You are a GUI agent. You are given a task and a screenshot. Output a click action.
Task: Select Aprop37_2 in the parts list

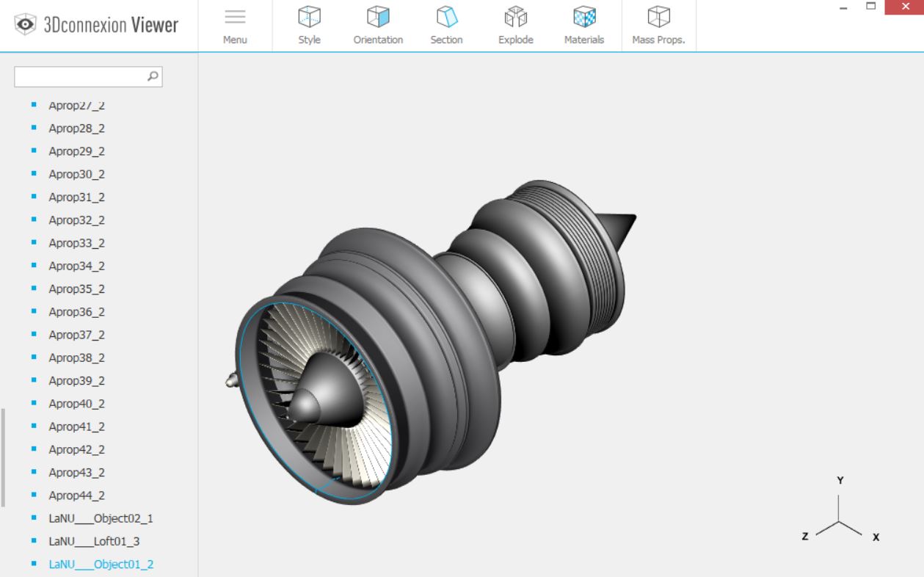(x=76, y=335)
